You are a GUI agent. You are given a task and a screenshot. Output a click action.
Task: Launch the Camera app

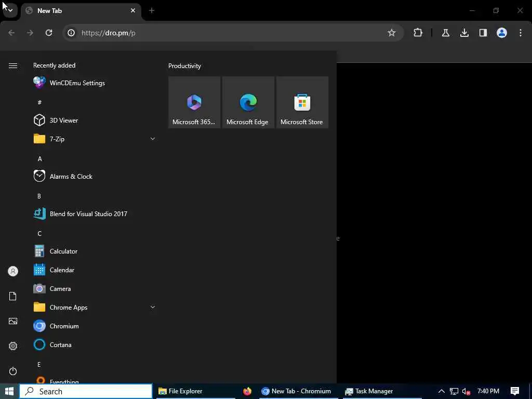(x=95, y=289)
